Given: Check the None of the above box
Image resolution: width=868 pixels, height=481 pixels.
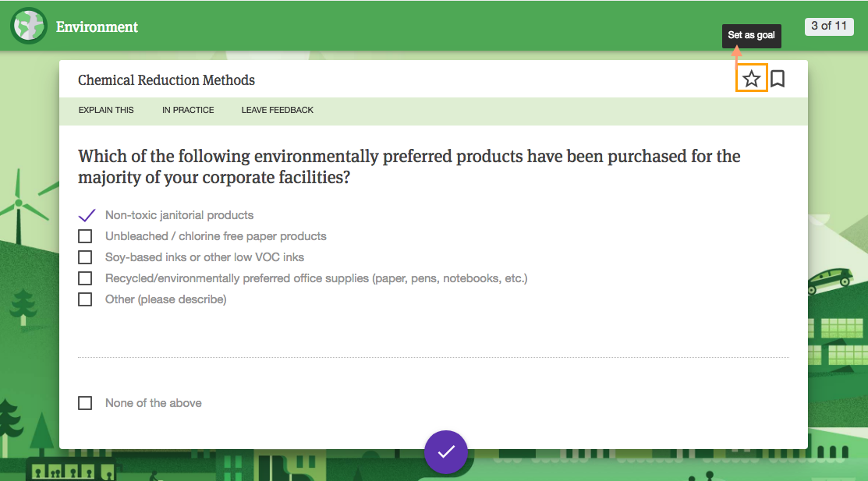Looking at the screenshot, I should (85, 403).
